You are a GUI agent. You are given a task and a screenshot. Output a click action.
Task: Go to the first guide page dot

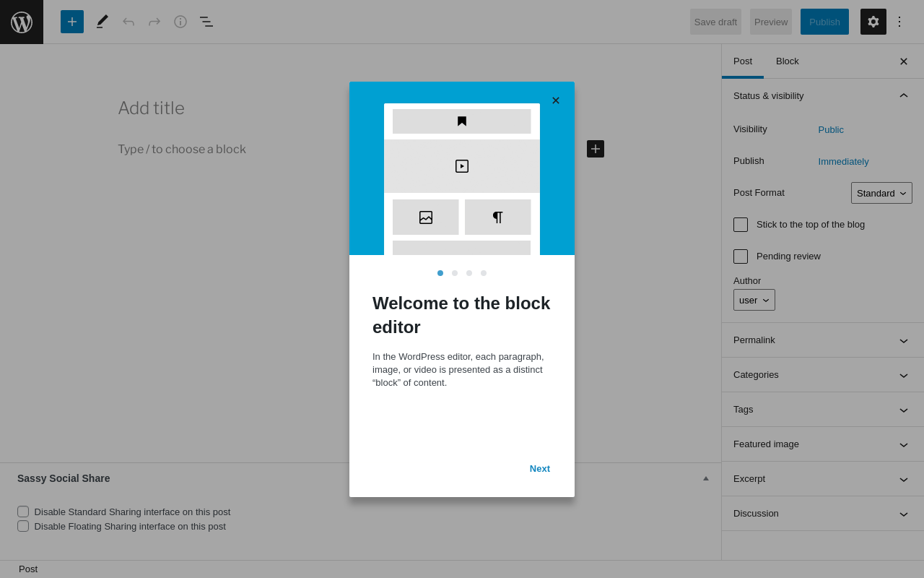(x=440, y=273)
